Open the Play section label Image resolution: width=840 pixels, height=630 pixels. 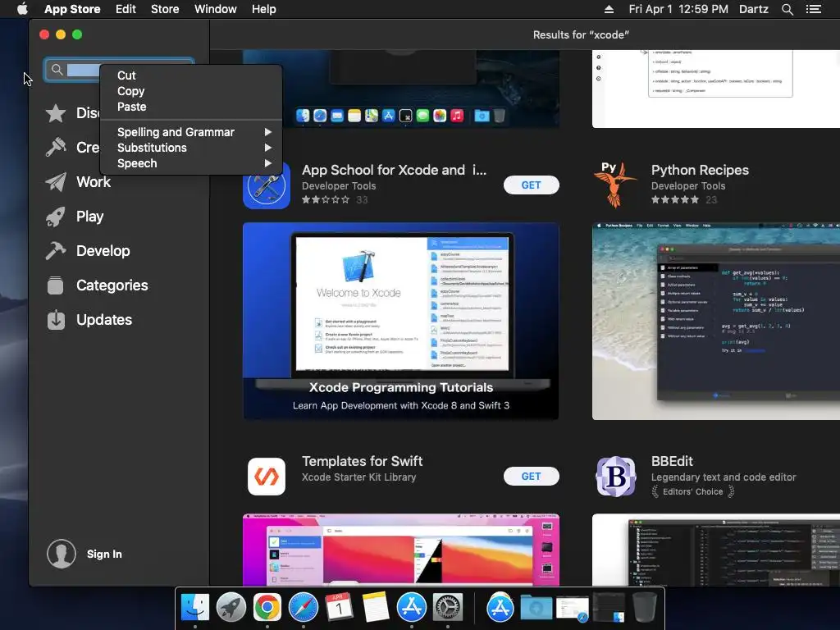click(x=89, y=217)
